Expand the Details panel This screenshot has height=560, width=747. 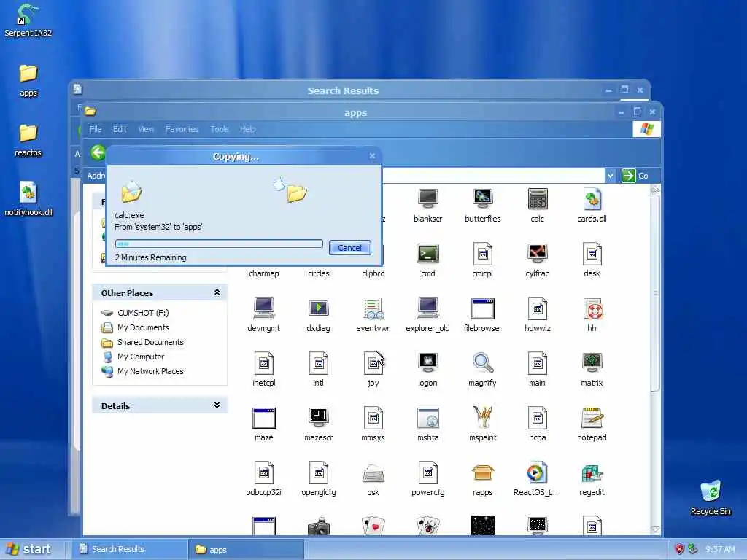coord(217,405)
